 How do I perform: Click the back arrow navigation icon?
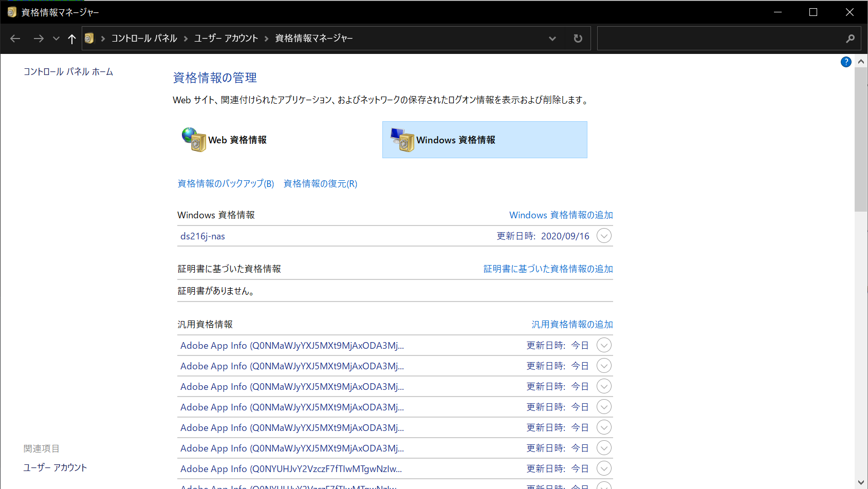(x=15, y=38)
